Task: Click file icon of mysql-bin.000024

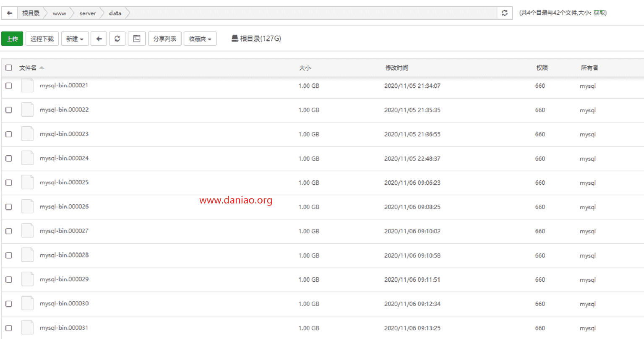Action: (x=27, y=158)
